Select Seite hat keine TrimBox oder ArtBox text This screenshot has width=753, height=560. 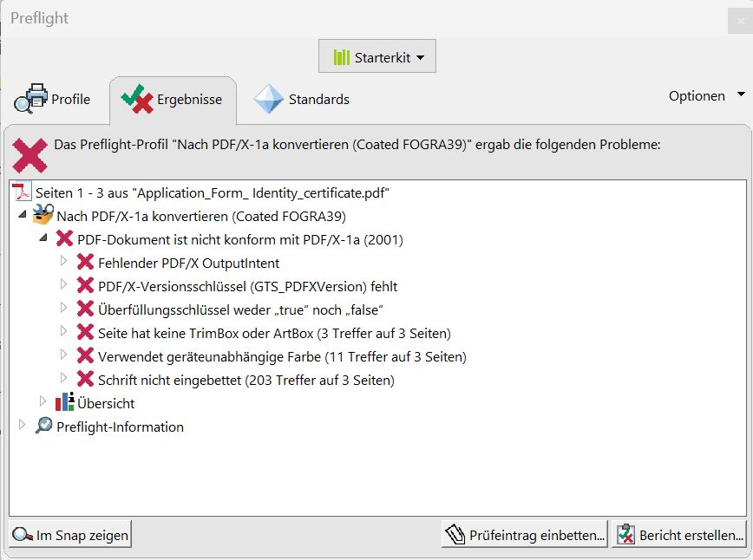pyautogui.click(x=274, y=334)
